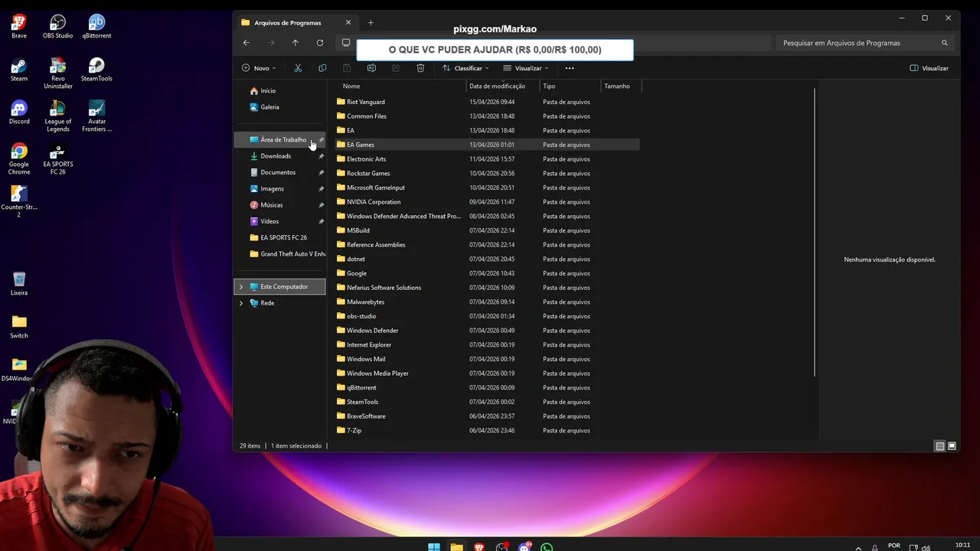The width and height of the screenshot is (980, 551).
Task: Expand the Rede tree node
Action: 241,303
